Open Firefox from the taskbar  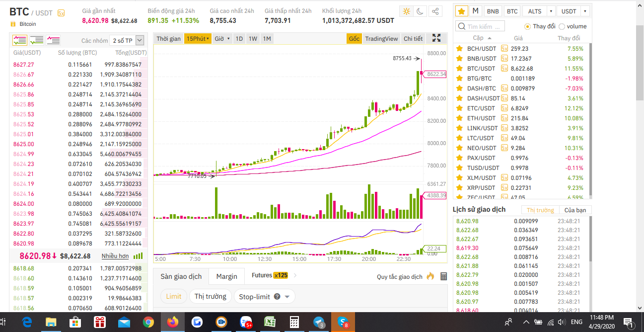172,322
